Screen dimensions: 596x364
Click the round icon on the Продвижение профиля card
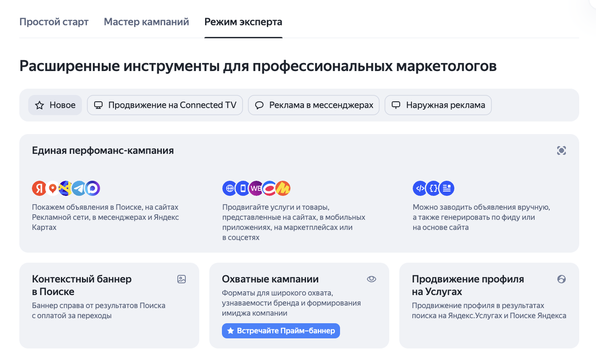[562, 279]
